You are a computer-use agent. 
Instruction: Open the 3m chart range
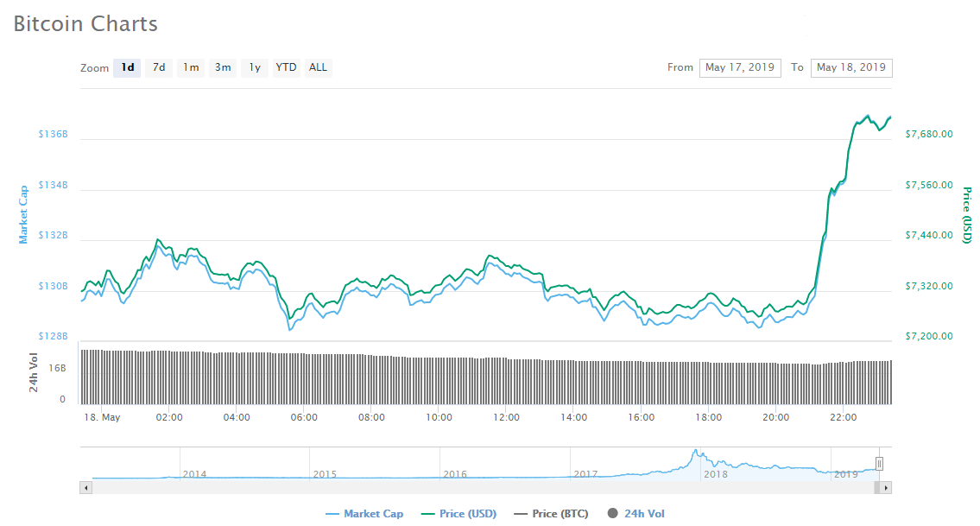tap(222, 67)
